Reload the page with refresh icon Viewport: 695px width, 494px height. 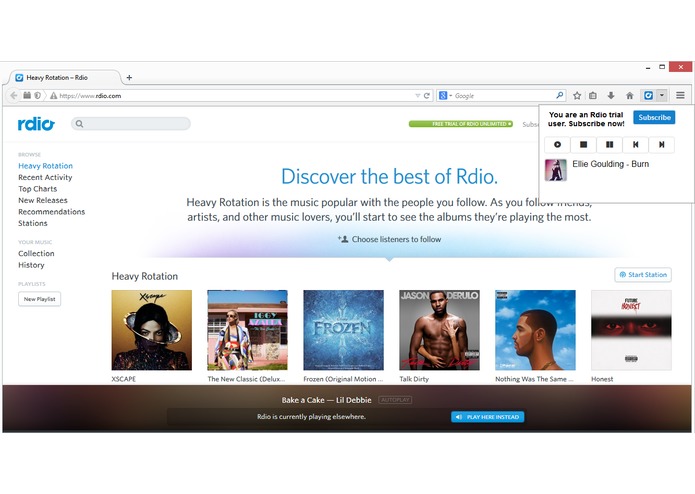click(x=426, y=95)
